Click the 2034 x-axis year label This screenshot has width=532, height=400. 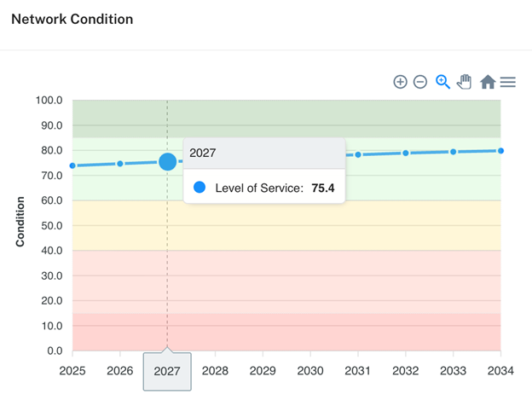click(500, 371)
